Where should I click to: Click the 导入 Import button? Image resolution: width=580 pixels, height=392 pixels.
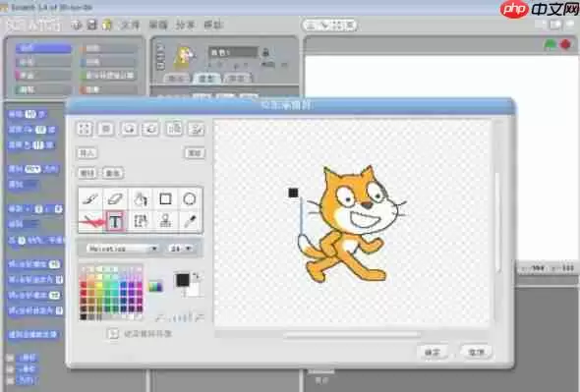(x=87, y=152)
